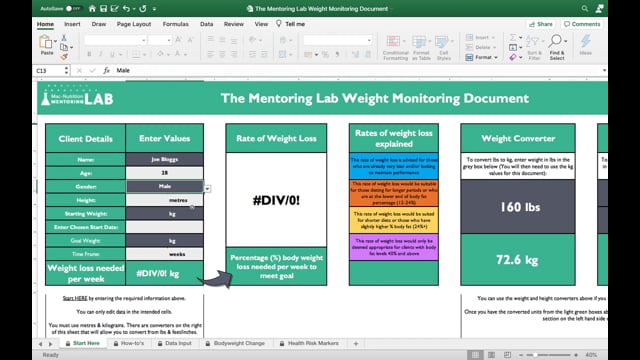This screenshot has width=640, height=360.
Task: Click the Ideas lightning icon
Action: (585, 45)
